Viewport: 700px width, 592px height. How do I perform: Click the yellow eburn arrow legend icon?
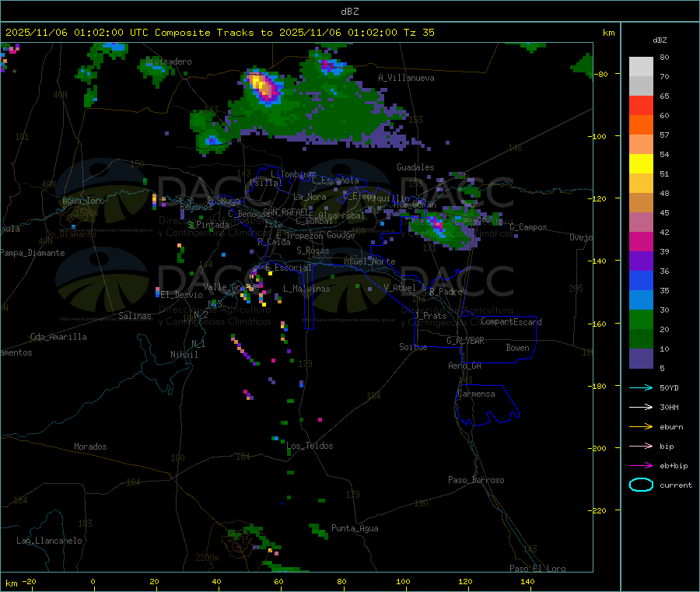pyautogui.click(x=641, y=427)
